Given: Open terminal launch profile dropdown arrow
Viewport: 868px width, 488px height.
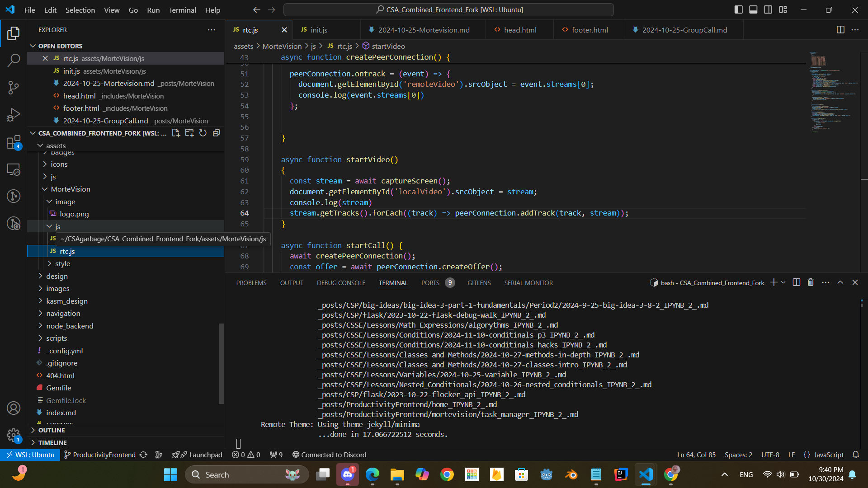Looking at the screenshot, I should coord(783,282).
